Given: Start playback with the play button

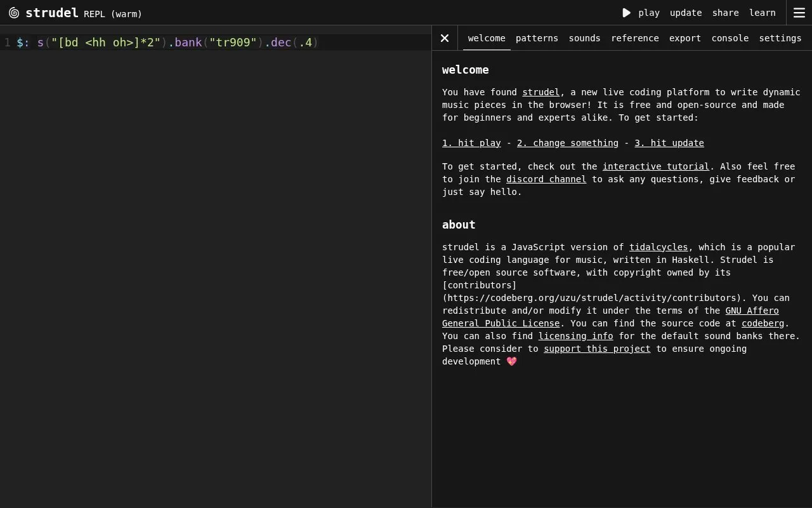Looking at the screenshot, I should click(641, 13).
